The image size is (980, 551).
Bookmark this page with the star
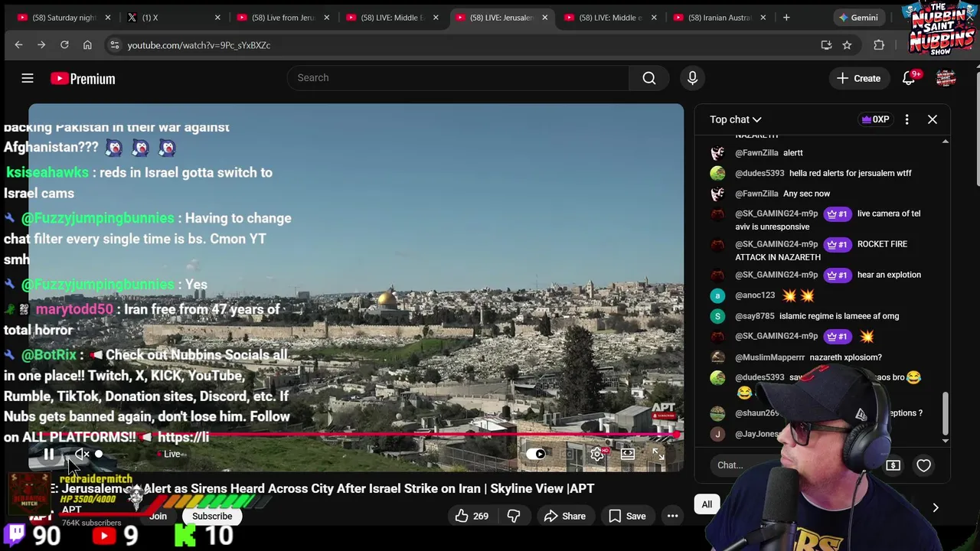[847, 45]
